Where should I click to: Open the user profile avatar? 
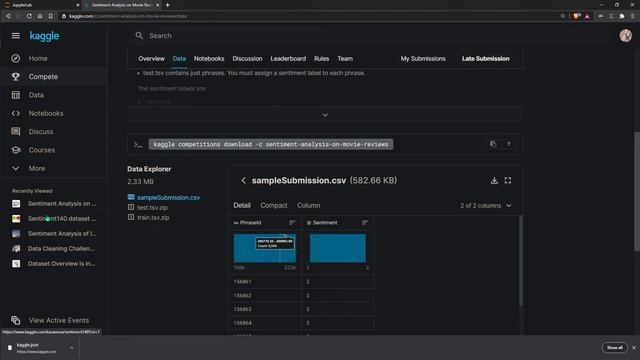[625, 36]
